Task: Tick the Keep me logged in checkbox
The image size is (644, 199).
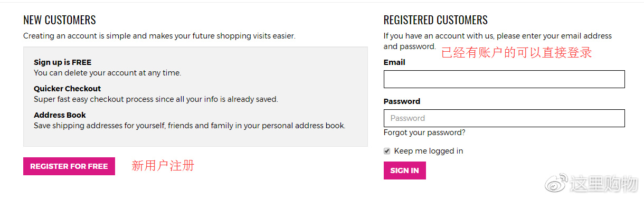Action: (387, 151)
